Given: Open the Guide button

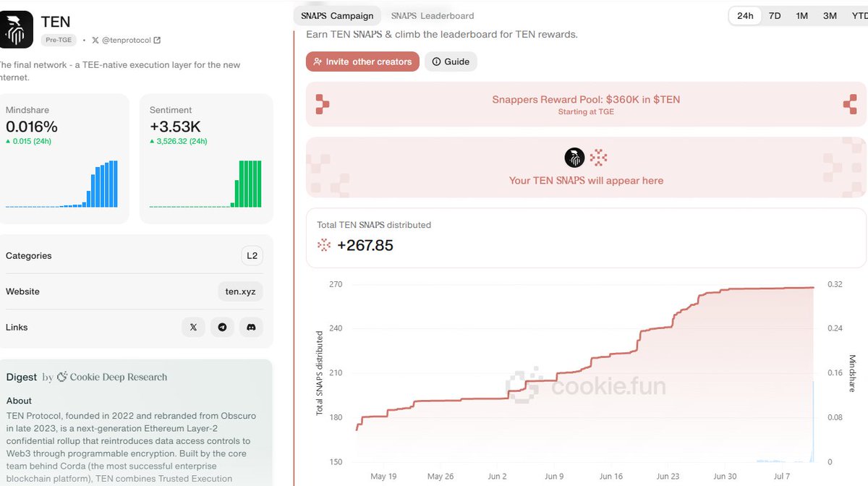Looking at the screenshot, I should 451,61.
